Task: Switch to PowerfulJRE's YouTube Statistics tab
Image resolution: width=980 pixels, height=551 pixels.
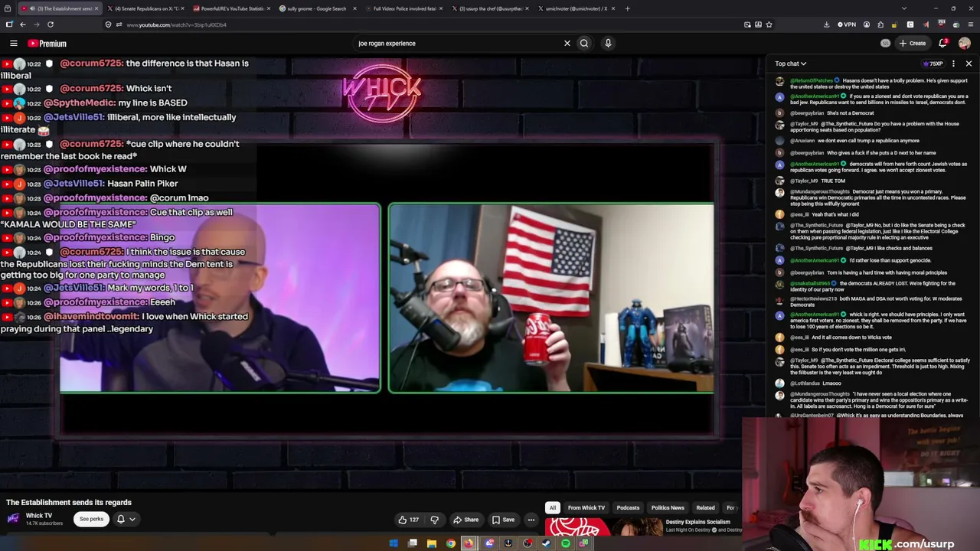Action: click(x=232, y=8)
